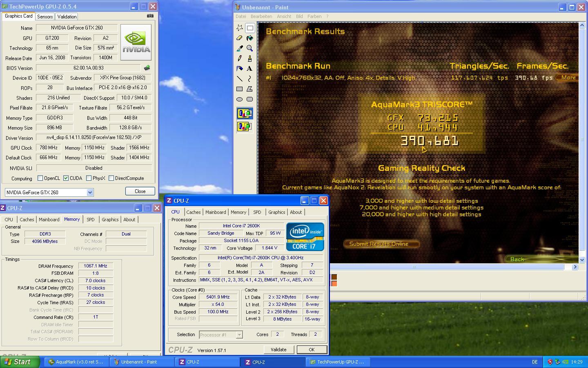Select the Free-Form Select tool in Paint
This screenshot has width=588, height=368.
(x=240, y=28)
